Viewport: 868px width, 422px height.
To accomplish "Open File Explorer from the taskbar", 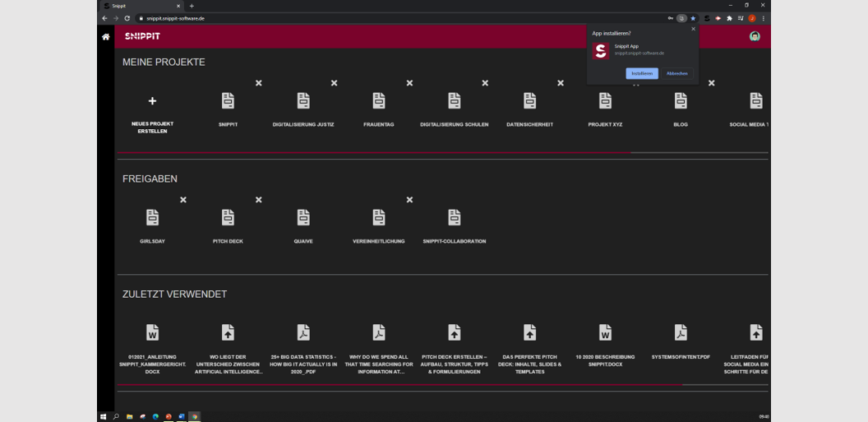I will [130, 416].
